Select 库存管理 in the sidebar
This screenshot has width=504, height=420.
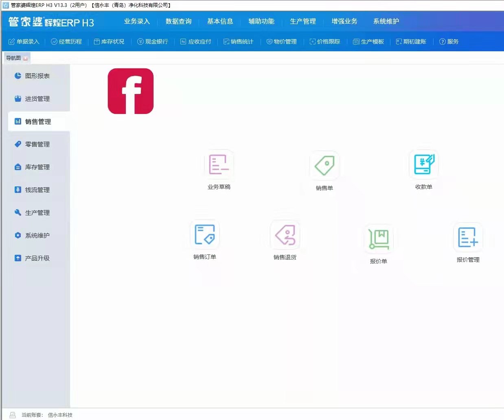pyautogui.click(x=37, y=167)
